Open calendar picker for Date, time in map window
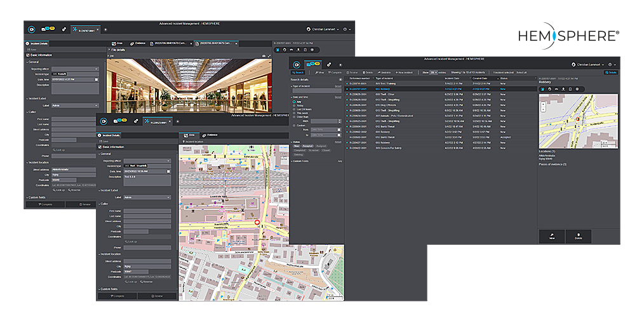The height and width of the screenshot is (318, 644). click(168, 171)
